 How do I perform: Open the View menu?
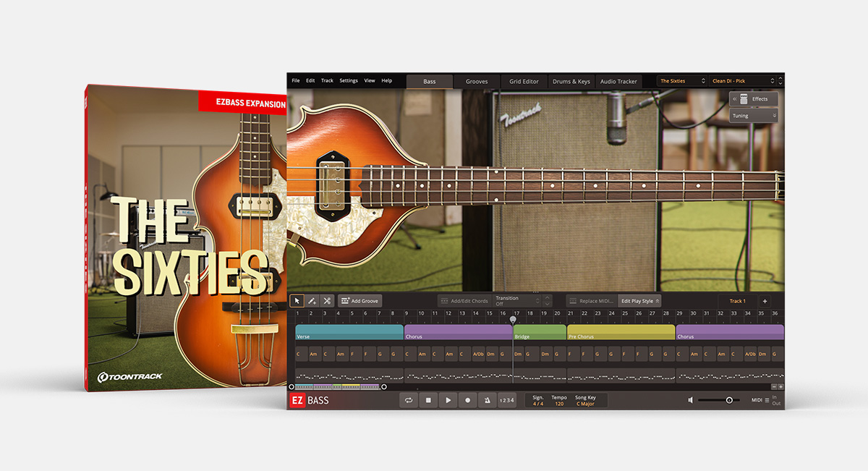[x=370, y=81]
